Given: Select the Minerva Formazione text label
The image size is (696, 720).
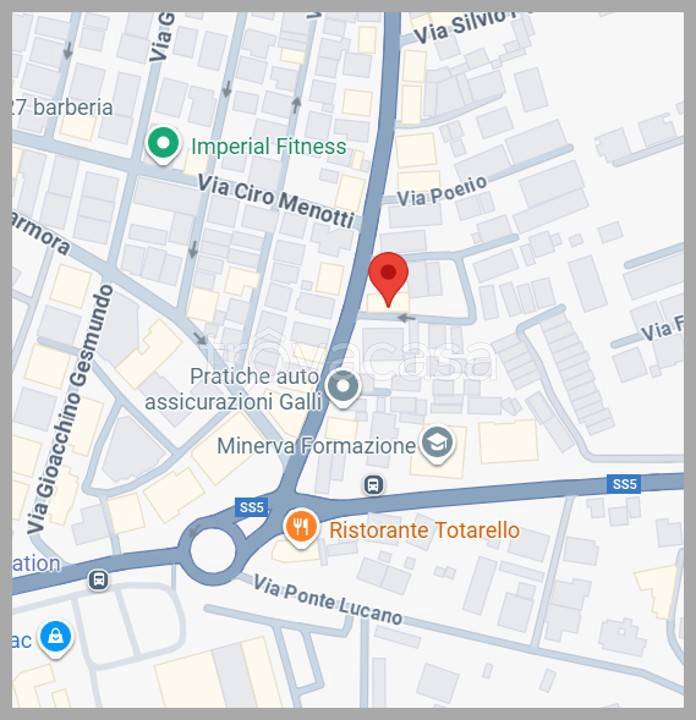Looking at the screenshot, I should (x=316, y=446).
